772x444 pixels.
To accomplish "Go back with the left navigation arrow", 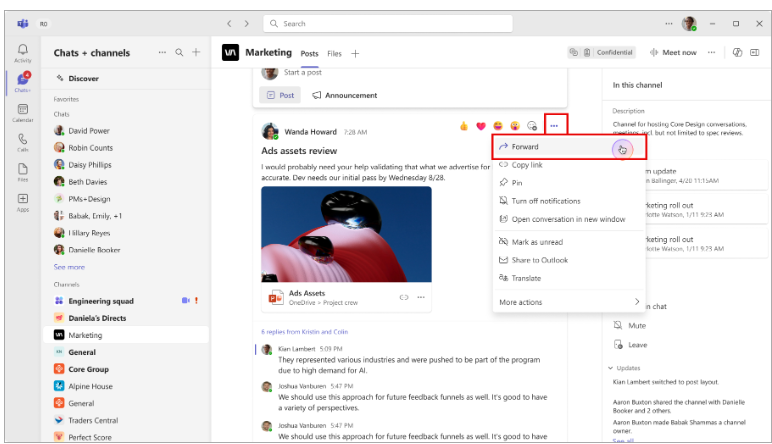I will (x=229, y=24).
